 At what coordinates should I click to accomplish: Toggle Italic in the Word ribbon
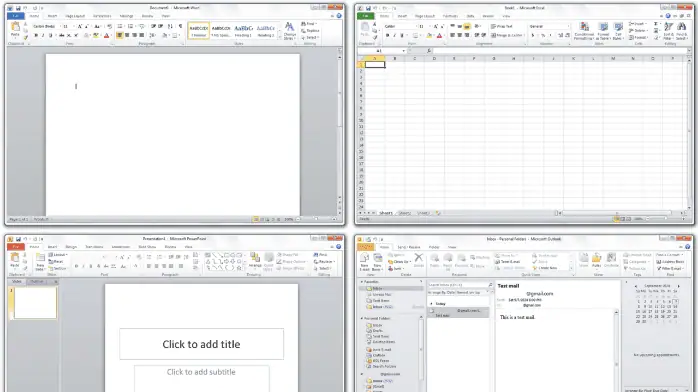point(43,35)
